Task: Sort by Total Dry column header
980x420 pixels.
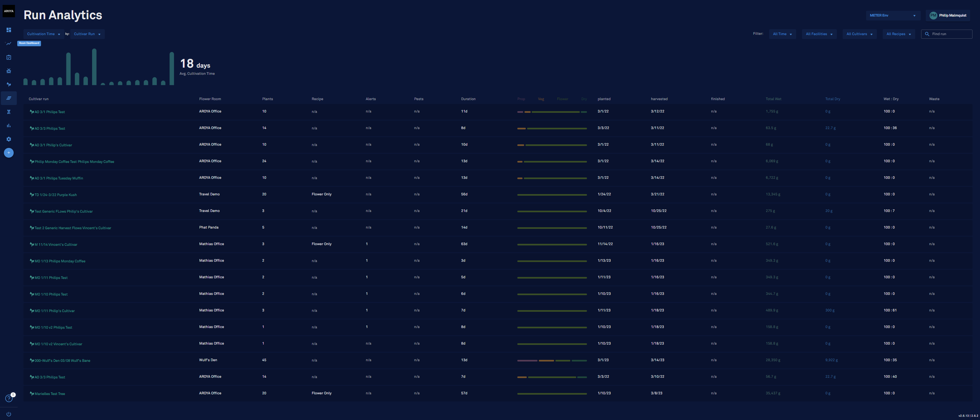Action: pyautogui.click(x=833, y=99)
